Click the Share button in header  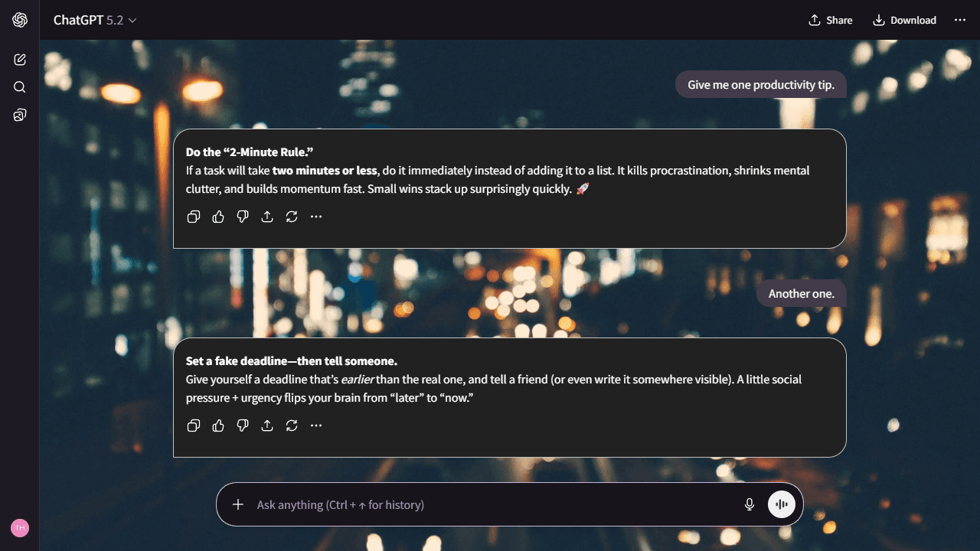click(831, 20)
